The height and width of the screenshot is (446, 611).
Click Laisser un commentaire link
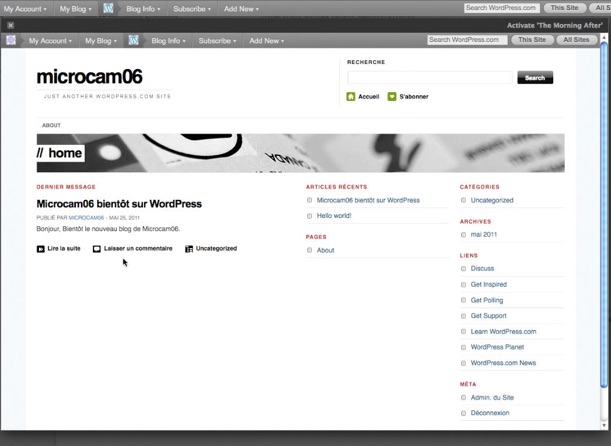click(138, 249)
